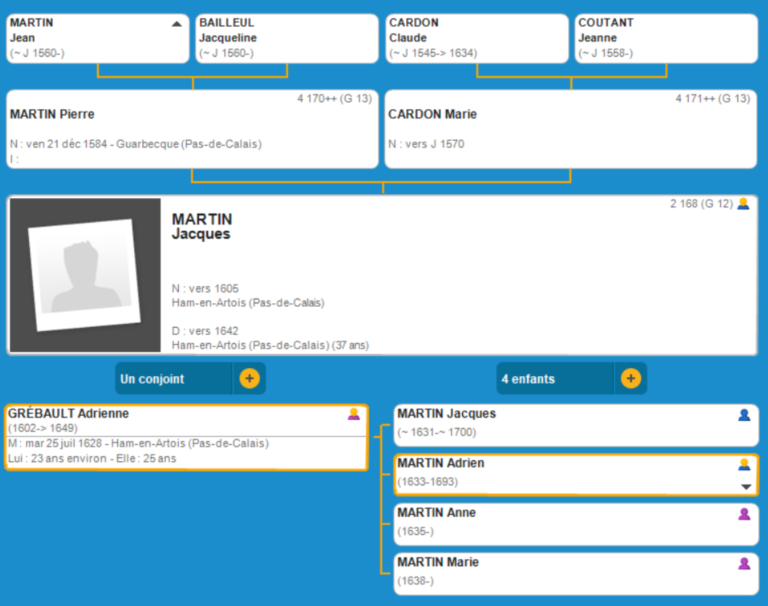The width and height of the screenshot is (768, 606).
Task: Click the blue person icon for child MARTIN Jacques
Action: 744,414
